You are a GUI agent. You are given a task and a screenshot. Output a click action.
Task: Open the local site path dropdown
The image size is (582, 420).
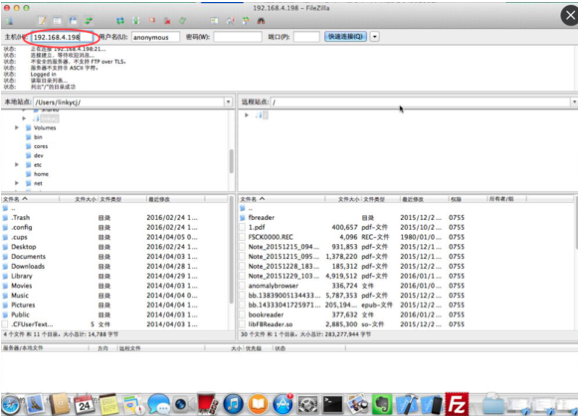coord(228,102)
